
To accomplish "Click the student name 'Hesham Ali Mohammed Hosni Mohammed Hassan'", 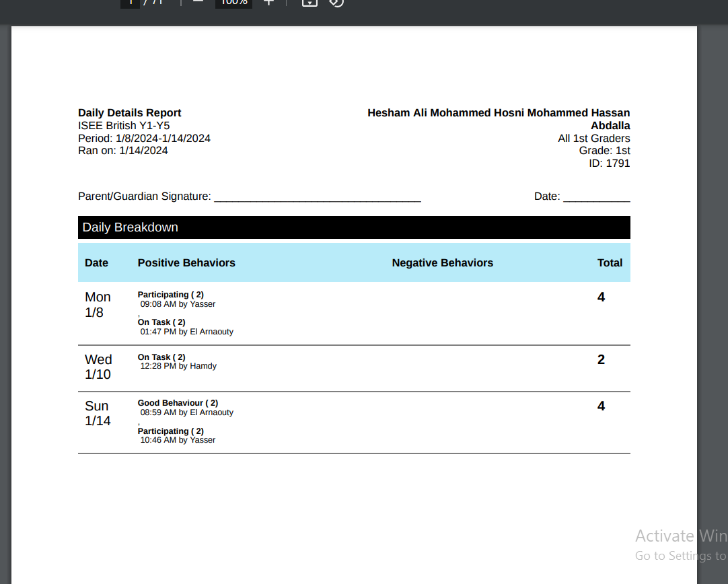I will [x=499, y=113].
